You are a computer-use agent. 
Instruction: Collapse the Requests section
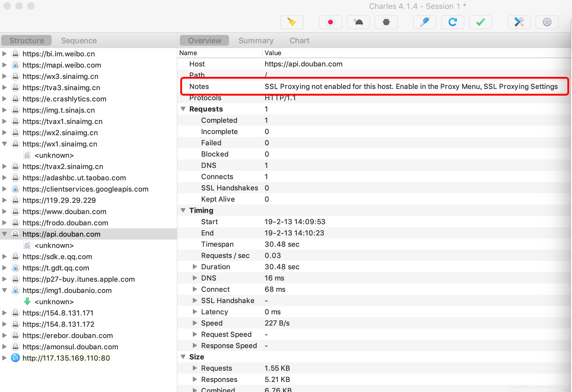coord(183,109)
